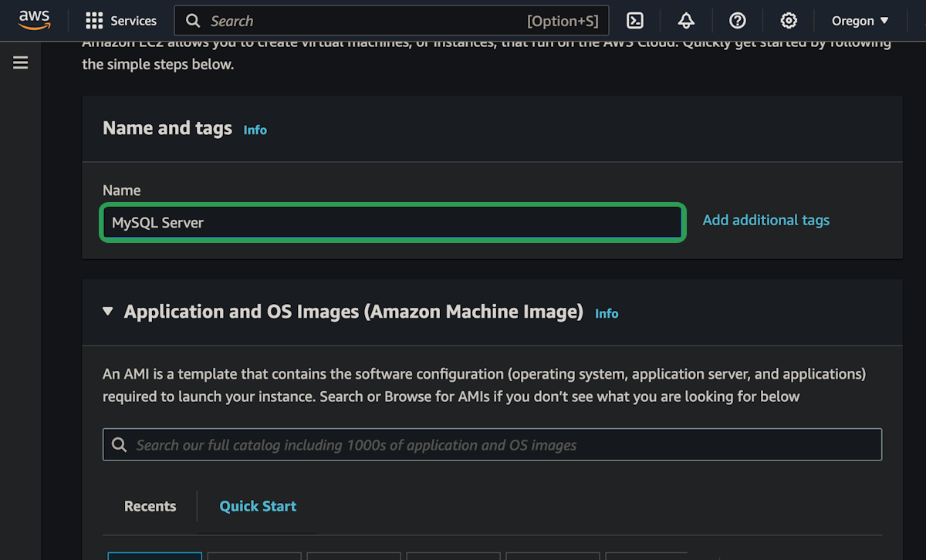Click the magnifier icon in the top search bar
The width and height of the screenshot is (926, 560).
(x=194, y=21)
